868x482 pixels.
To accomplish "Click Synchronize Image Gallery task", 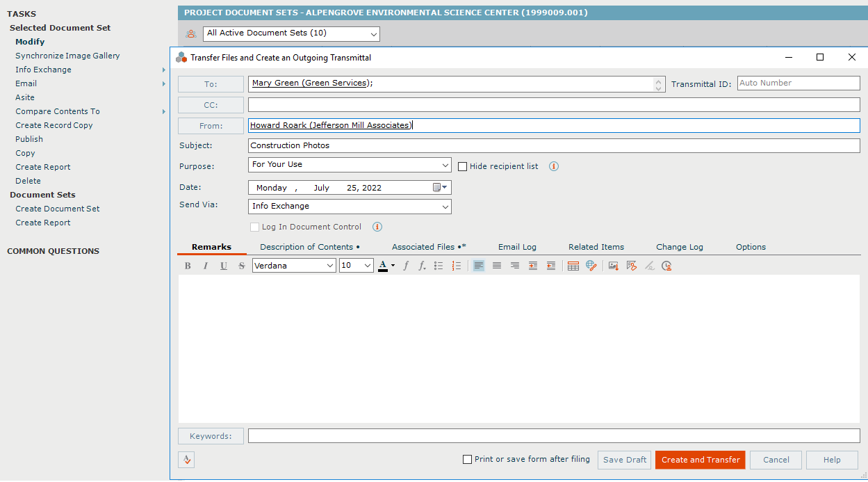I will pos(67,56).
